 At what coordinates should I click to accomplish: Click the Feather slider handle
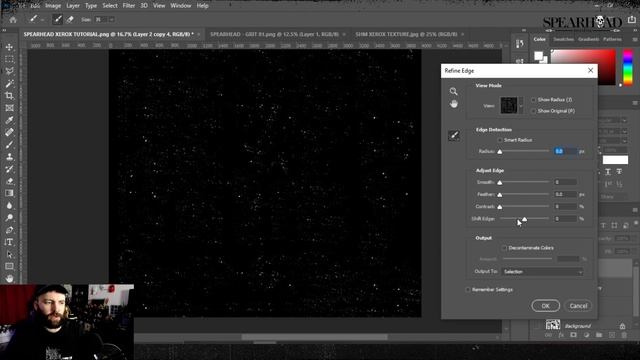500,195
